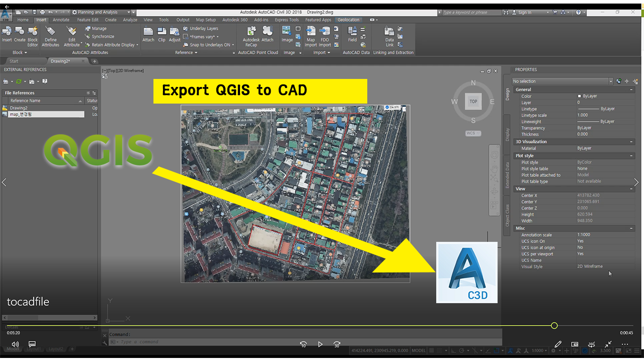Open the Geolocation ribbon tab
The height and width of the screenshot is (362, 644).
click(349, 20)
